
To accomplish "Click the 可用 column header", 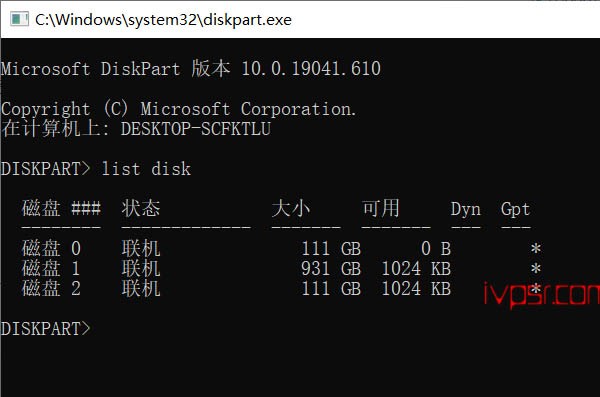I will (x=381, y=209).
